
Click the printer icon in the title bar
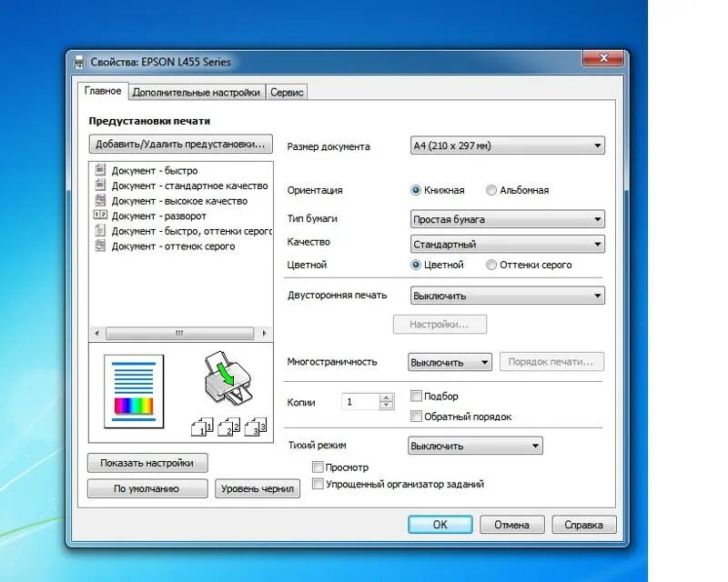(79, 62)
